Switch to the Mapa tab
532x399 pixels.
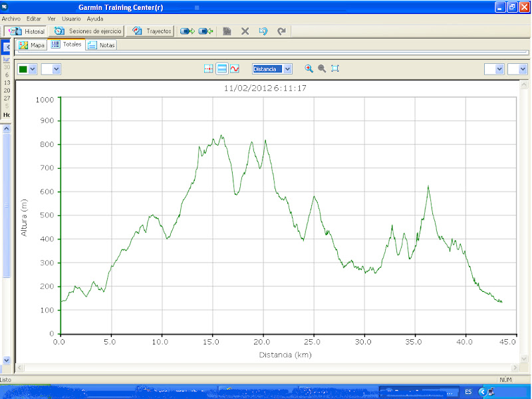tap(31, 45)
